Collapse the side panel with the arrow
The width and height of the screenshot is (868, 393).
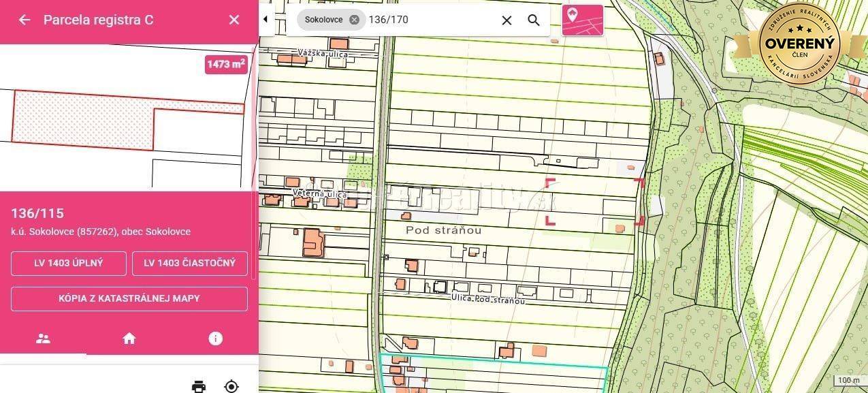[x=265, y=20]
